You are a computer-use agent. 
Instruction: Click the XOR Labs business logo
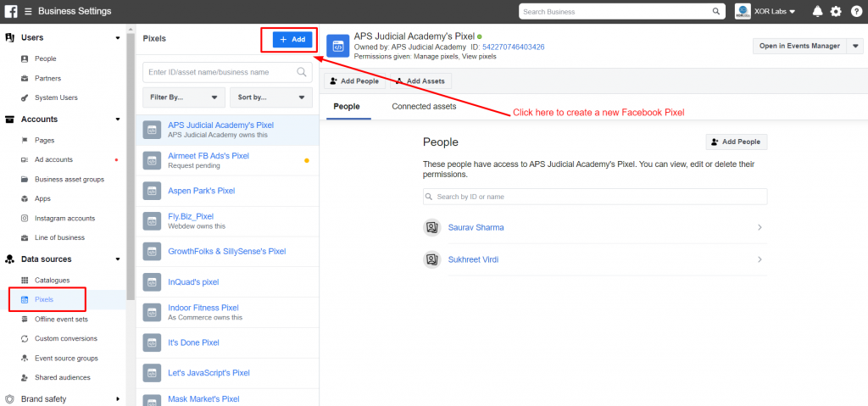pyautogui.click(x=743, y=12)
